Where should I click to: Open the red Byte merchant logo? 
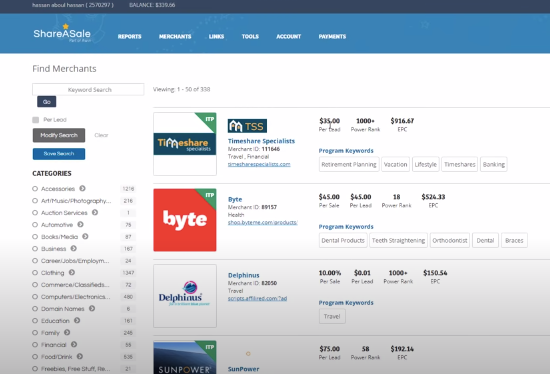point(185,220)
